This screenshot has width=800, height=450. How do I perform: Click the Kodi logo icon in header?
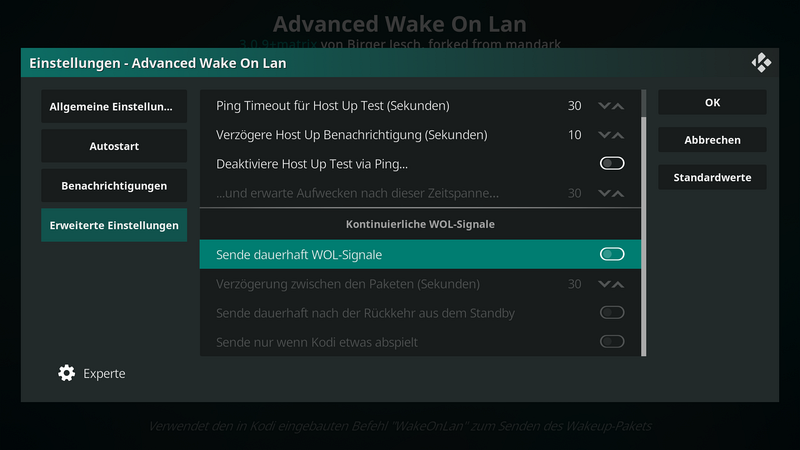[761, 63]
